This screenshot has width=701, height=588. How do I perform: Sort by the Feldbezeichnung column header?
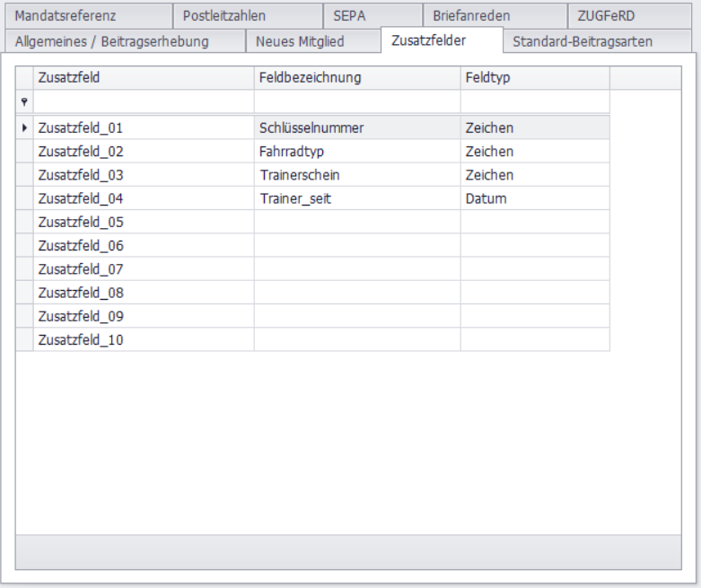click(x=356, y=78)
